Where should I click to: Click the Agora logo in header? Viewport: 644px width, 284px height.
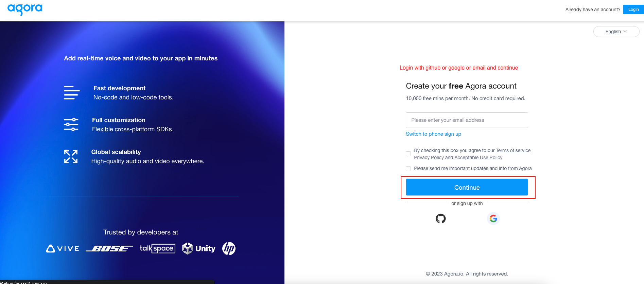pyautogui.click(x=25, y=9)
